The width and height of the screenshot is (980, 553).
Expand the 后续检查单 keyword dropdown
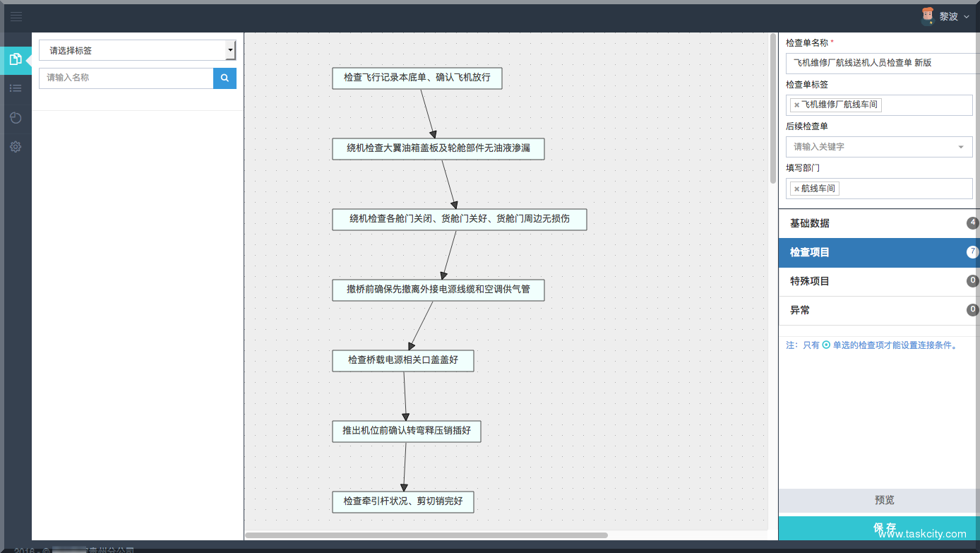point(960,147)
